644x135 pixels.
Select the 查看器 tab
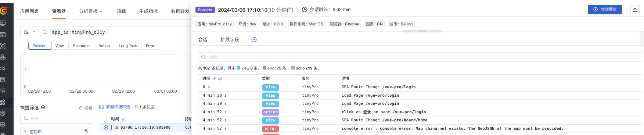(59, 11)
